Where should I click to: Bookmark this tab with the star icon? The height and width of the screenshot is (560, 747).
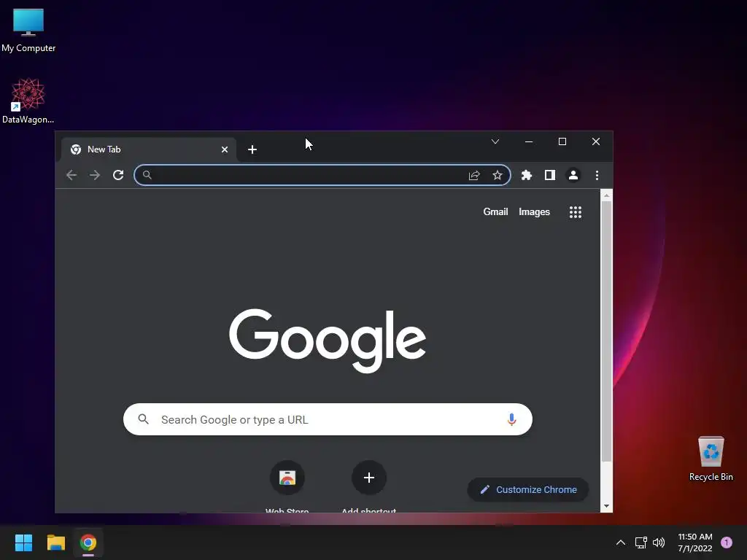(x=498, y=175)
